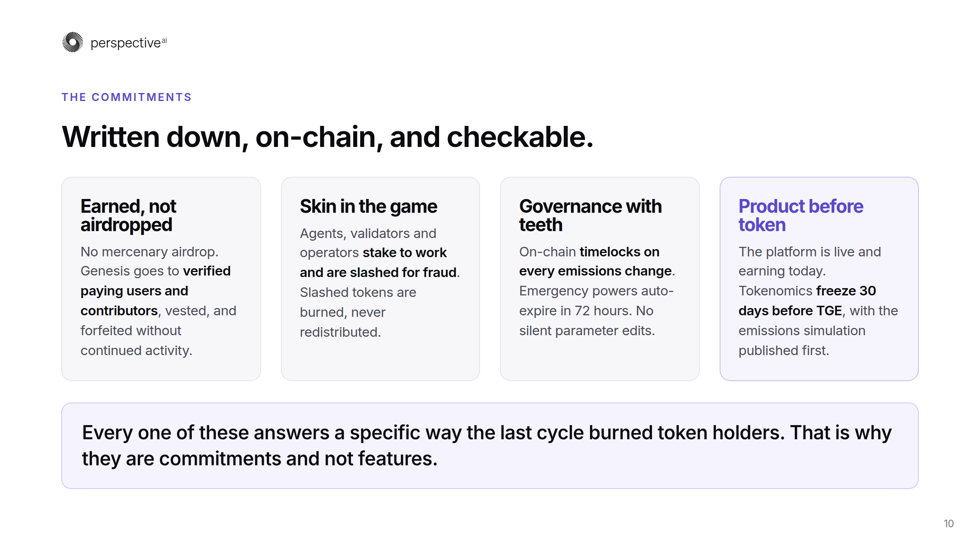Click the Perspective sunburst logo icon
The image size is (980, 551).
pos(73,42)
